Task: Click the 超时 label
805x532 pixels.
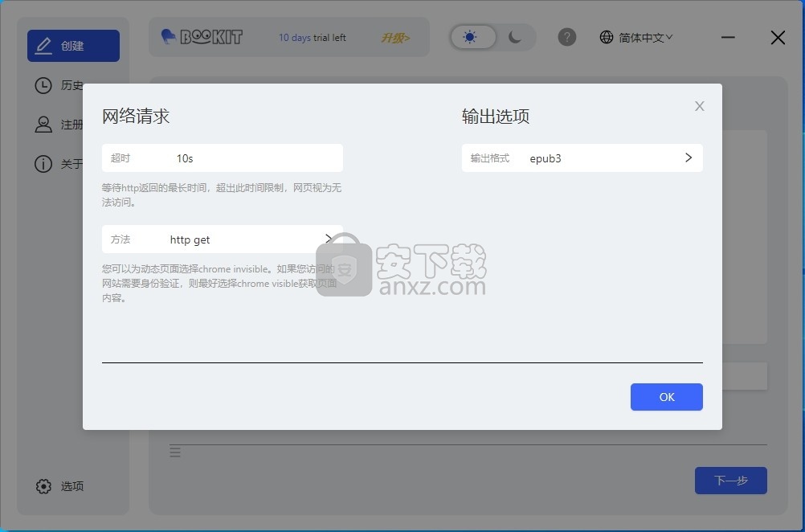Action: click(121, 158)
